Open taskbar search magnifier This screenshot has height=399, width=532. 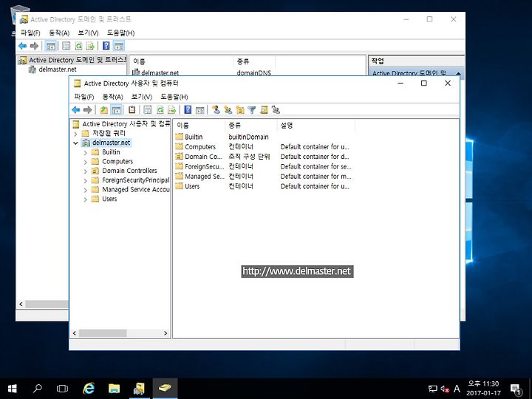[38, 389]
